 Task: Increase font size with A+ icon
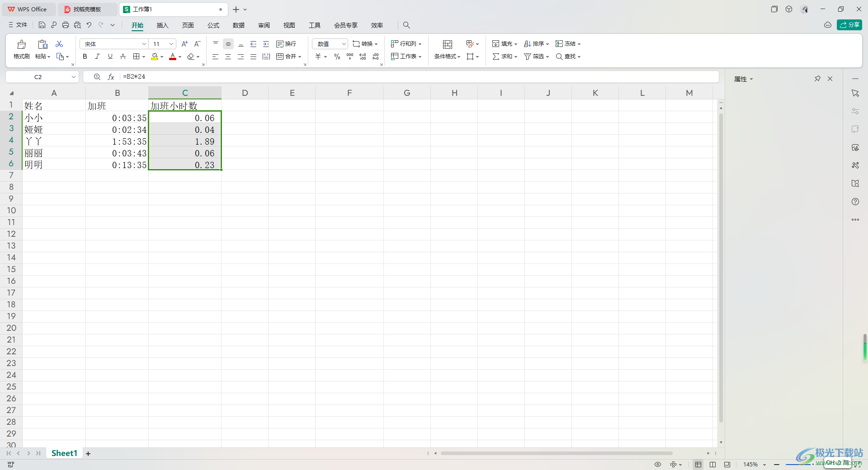tap(184, 44)
